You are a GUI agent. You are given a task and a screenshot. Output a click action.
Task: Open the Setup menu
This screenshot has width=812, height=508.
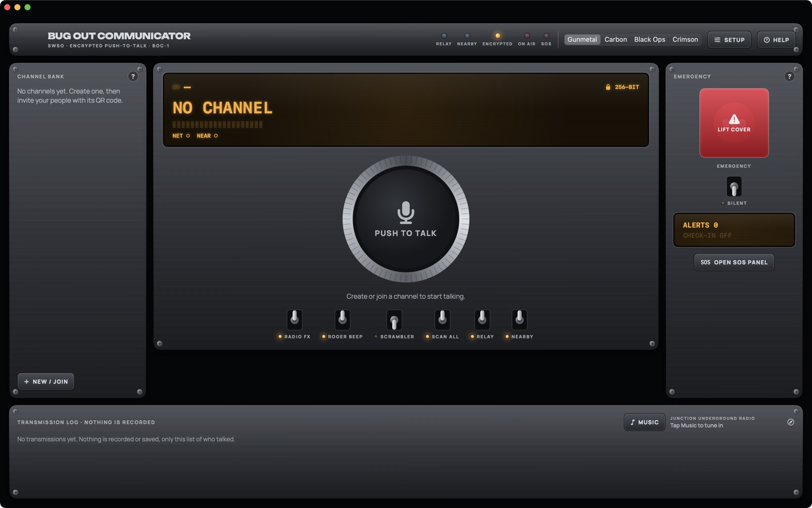click(729, 40)
